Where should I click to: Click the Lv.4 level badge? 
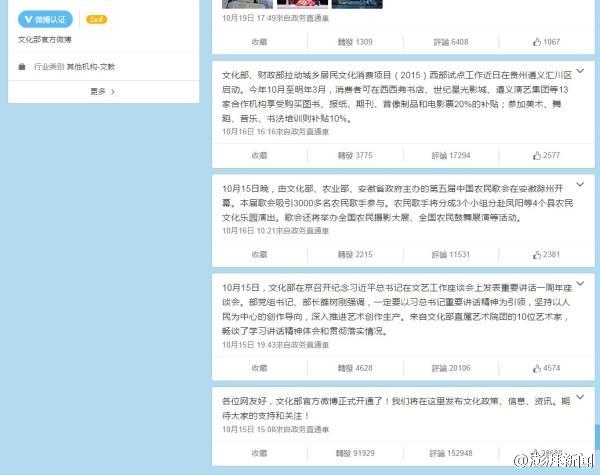coord(97,19)
